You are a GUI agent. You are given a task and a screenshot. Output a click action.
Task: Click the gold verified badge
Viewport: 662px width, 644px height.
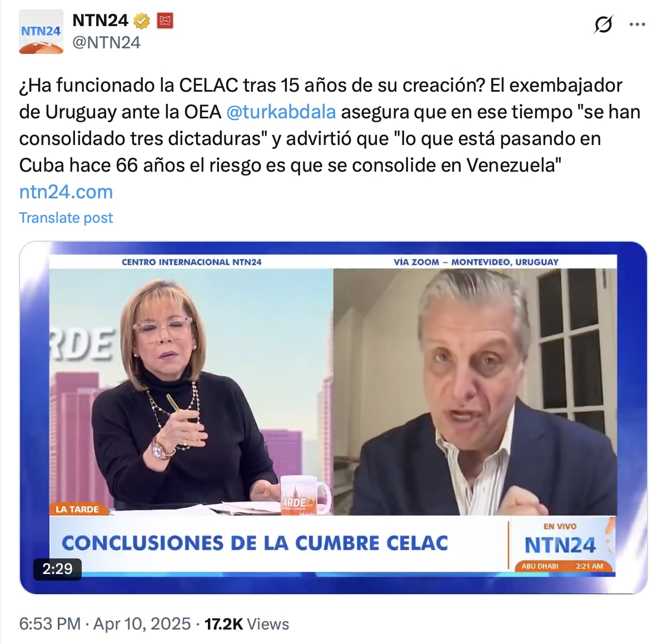pyautogui.click(x=142, y=21)
